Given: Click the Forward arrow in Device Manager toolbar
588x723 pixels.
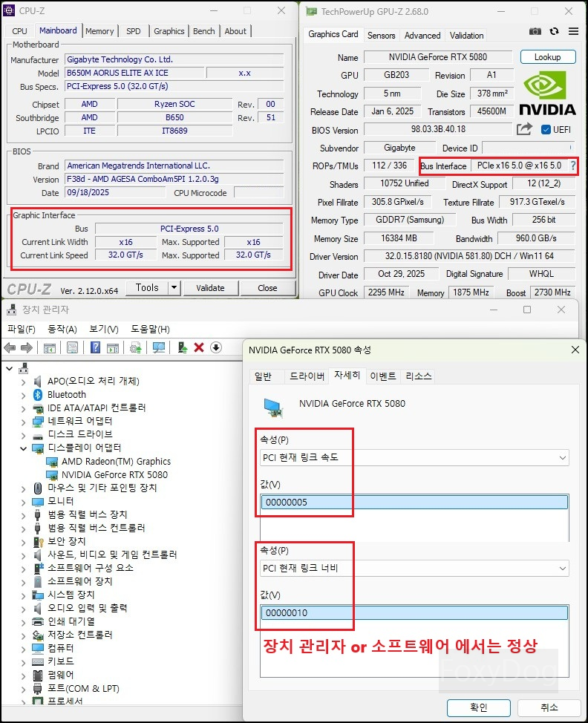Looking at the screenshot, I should (26, 347).
